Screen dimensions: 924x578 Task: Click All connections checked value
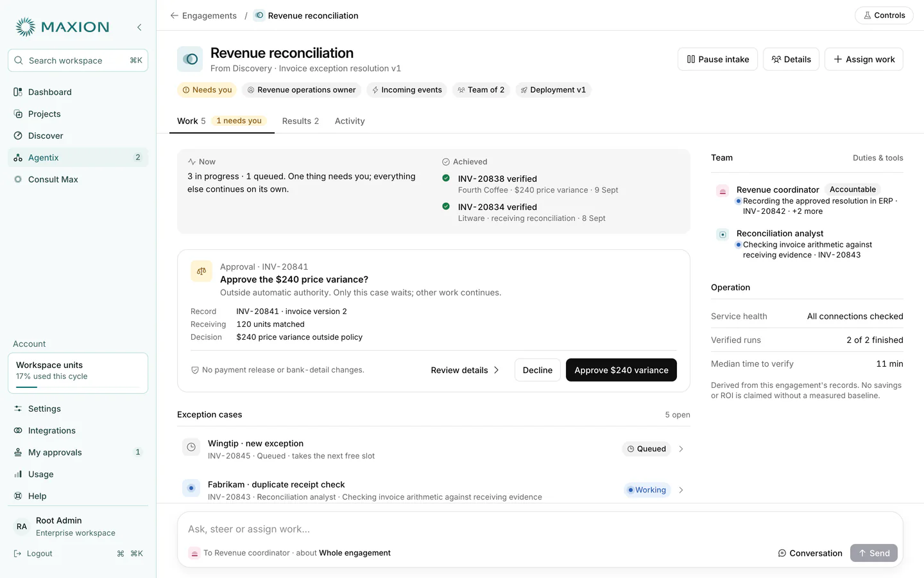pyautogui.click(x=855, y=317)
